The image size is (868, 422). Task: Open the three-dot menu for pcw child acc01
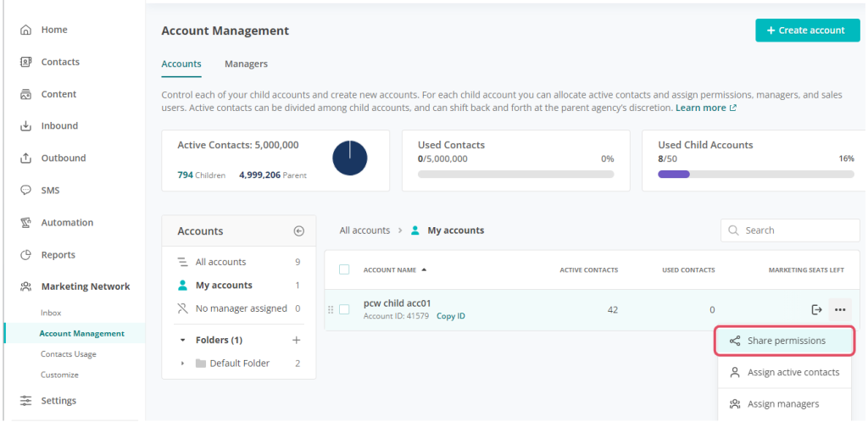[x=840, y=310]
